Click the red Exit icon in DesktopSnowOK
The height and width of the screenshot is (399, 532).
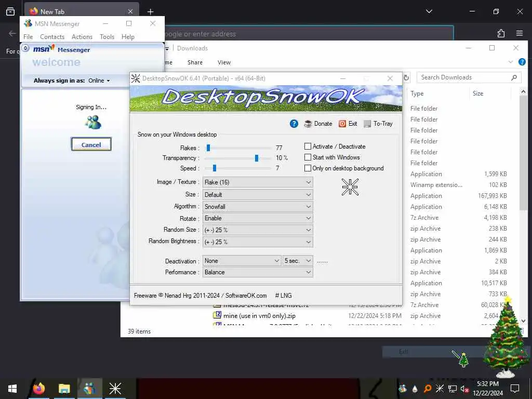pyautogui.click(x=342, y=124)
